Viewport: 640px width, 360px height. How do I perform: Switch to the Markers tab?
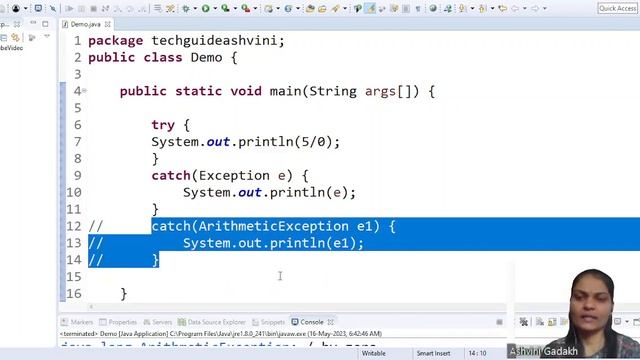point(78,322)
